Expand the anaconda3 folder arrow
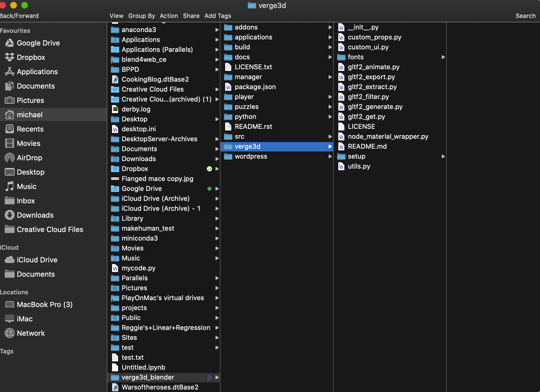 tap(217, 30)
